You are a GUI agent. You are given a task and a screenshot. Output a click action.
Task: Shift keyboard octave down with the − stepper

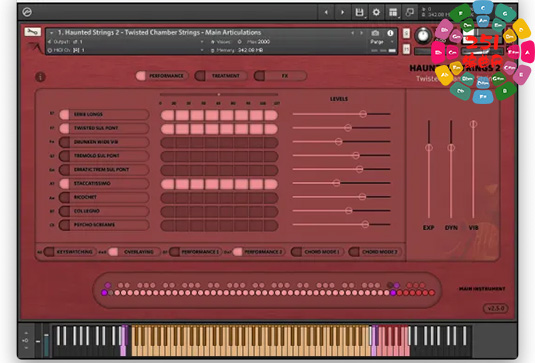[x=26, y=348]
